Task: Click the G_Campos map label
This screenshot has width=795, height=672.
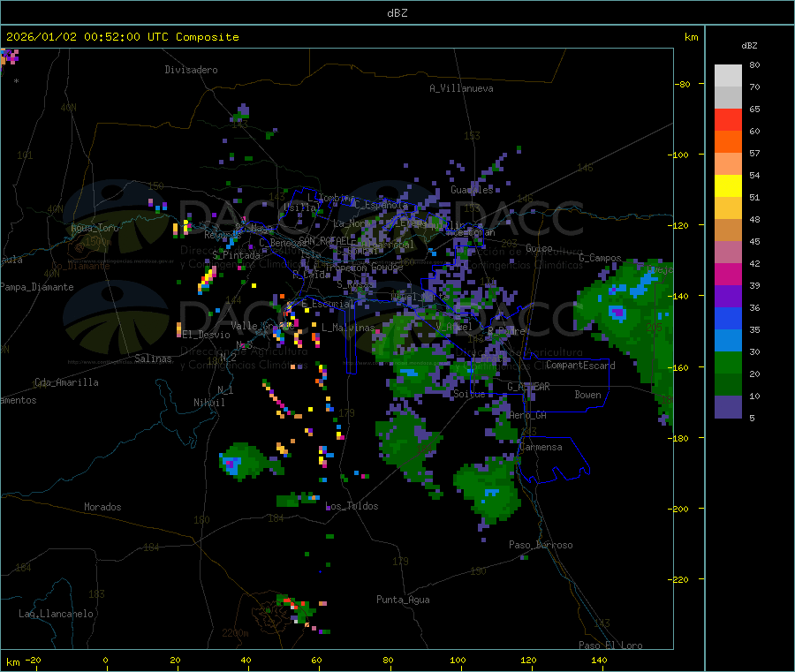Action: click(x=601, y=258)
